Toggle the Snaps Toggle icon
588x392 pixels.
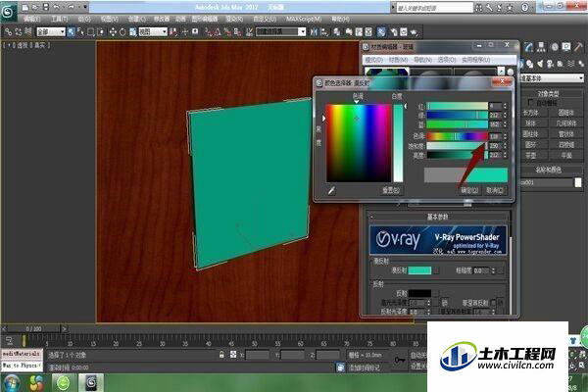[208, 32]
